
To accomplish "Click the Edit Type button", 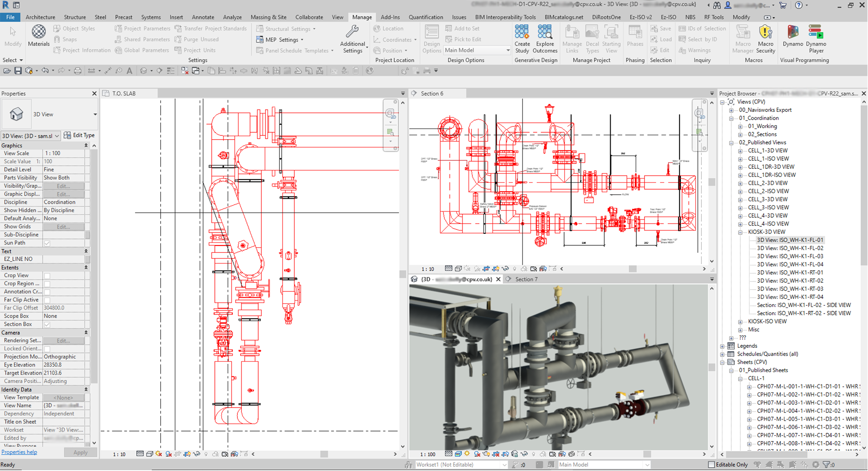I will pos(79,135).
